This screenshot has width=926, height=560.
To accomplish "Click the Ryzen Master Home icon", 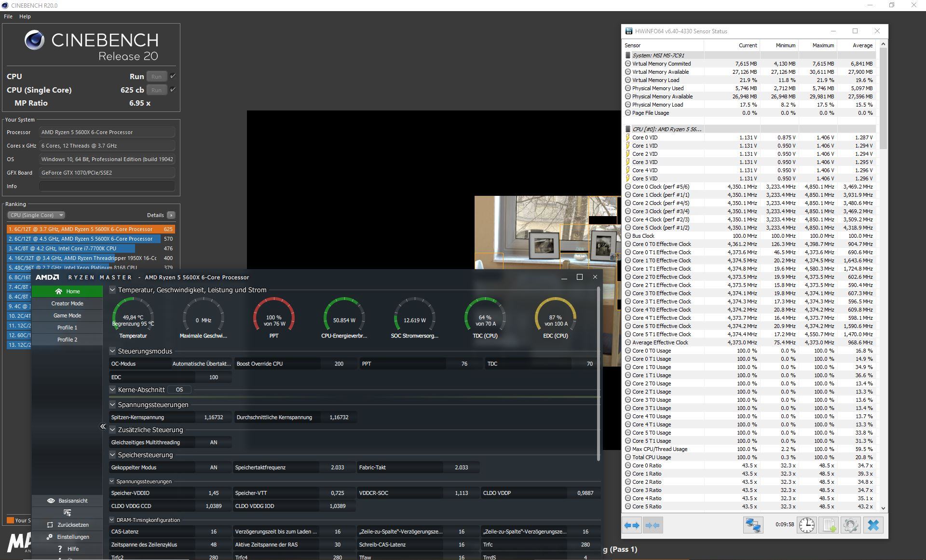I will 59,291.
